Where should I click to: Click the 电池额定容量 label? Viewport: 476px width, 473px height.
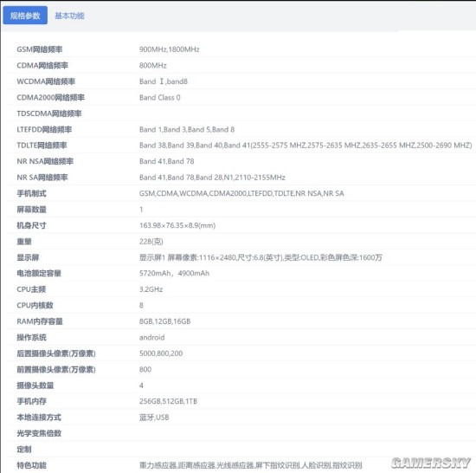pyautogui.click(x=39, y=274)
